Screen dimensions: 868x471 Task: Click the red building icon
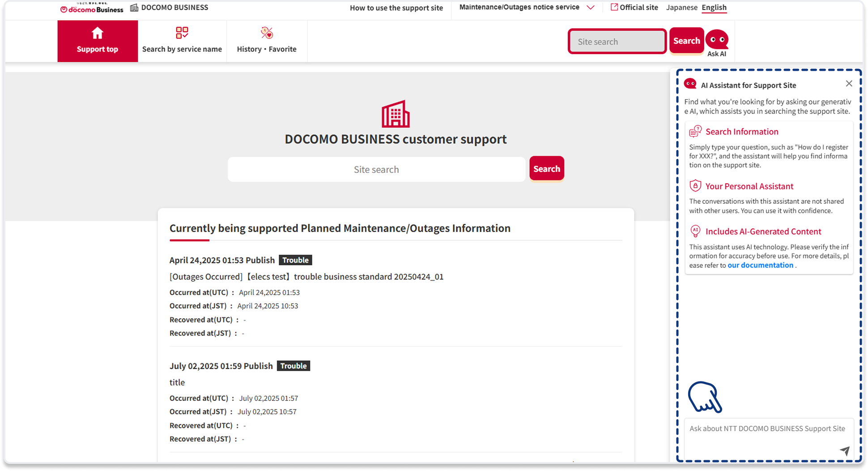point(396,114)
